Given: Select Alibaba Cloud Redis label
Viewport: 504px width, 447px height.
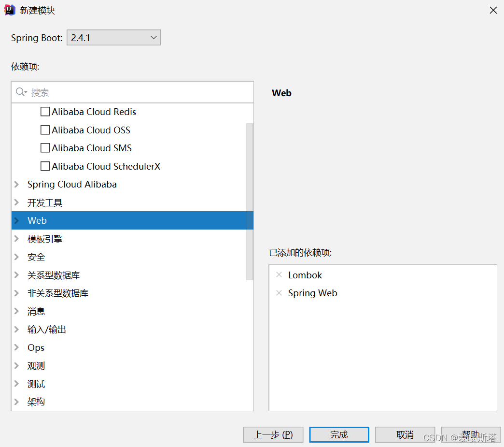Looking at the screenshot, I should pyautogui.click(x=94, y=112).
